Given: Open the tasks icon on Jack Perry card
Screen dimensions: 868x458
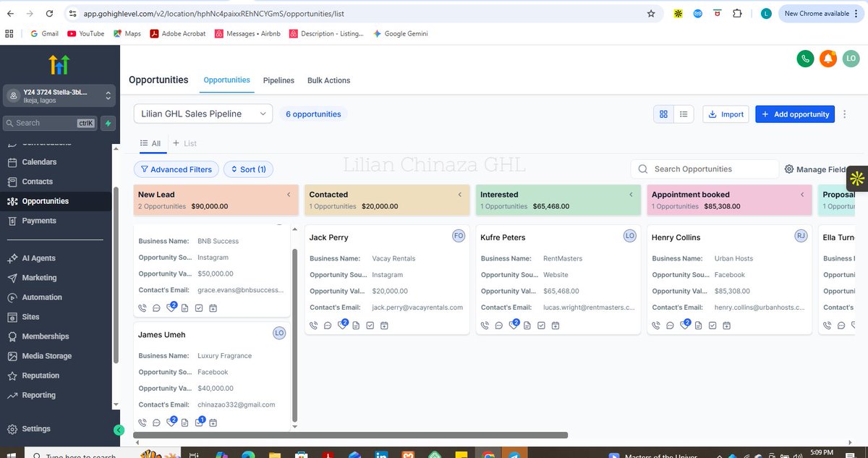Looking at the screenshot, I should [x=370, y=325].
